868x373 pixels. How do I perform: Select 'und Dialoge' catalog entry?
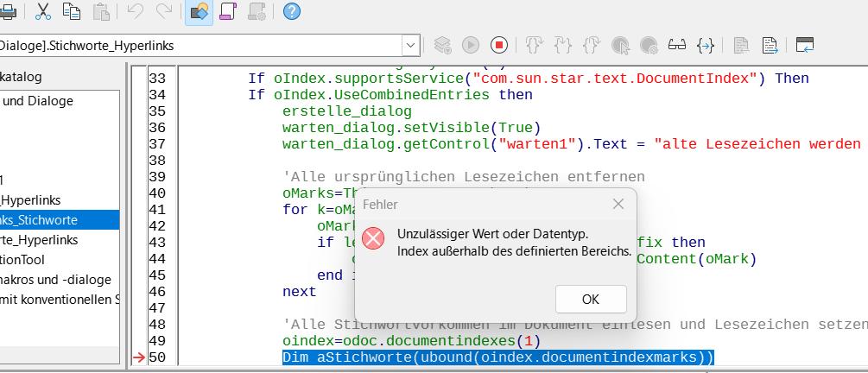[x=38, y=101]
